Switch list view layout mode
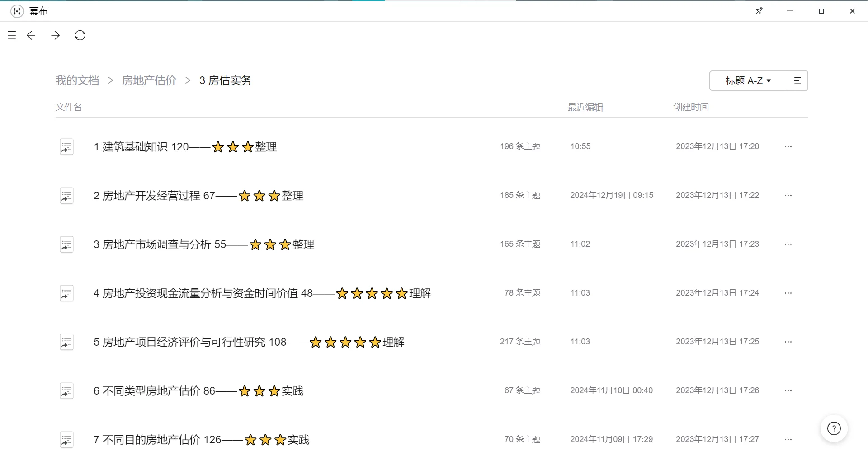The image size is (868, 451). (798, 81)
